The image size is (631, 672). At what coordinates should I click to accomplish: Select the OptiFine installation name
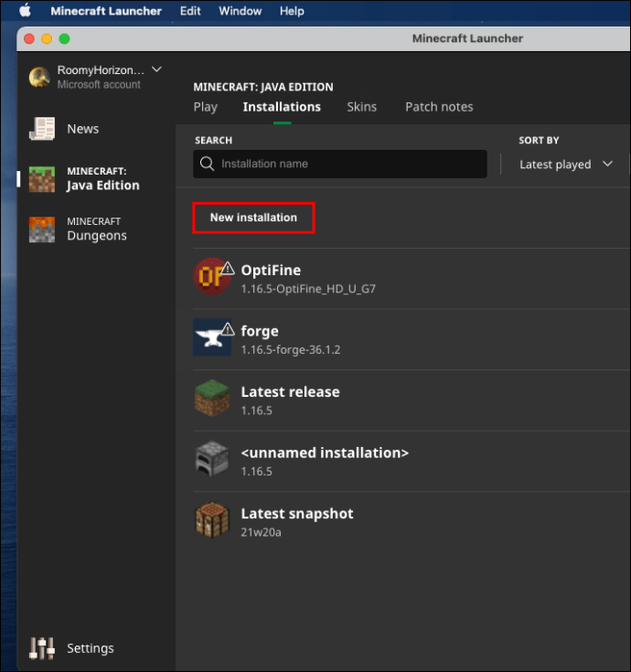(271, 271)
